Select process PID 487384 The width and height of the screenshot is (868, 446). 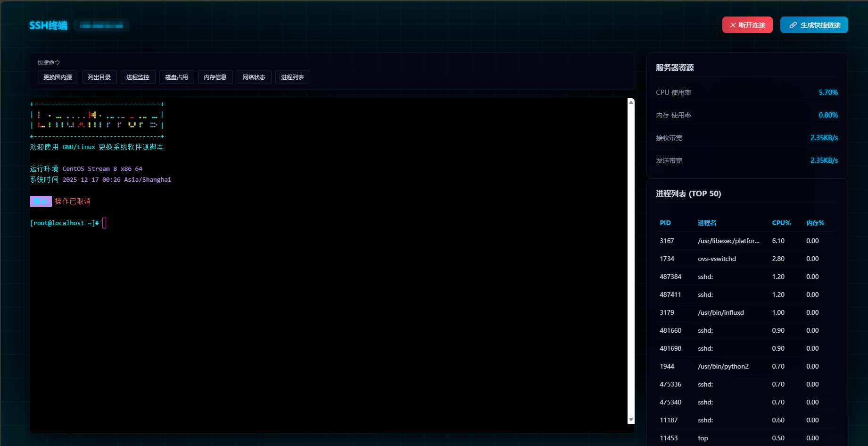tap(747, 277)
